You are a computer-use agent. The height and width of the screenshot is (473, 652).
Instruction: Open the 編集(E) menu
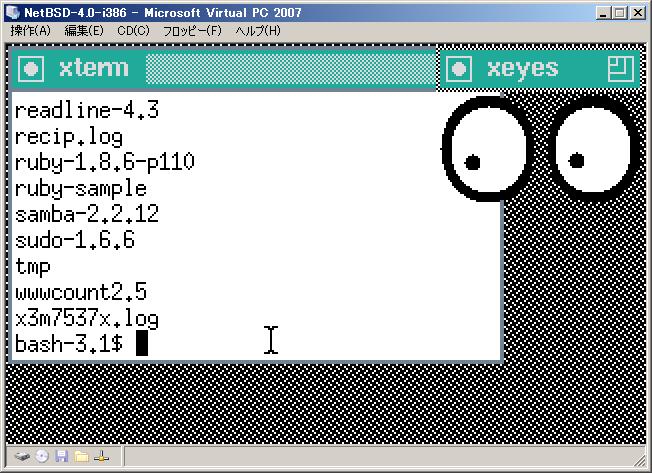click(x=84, y=31)
